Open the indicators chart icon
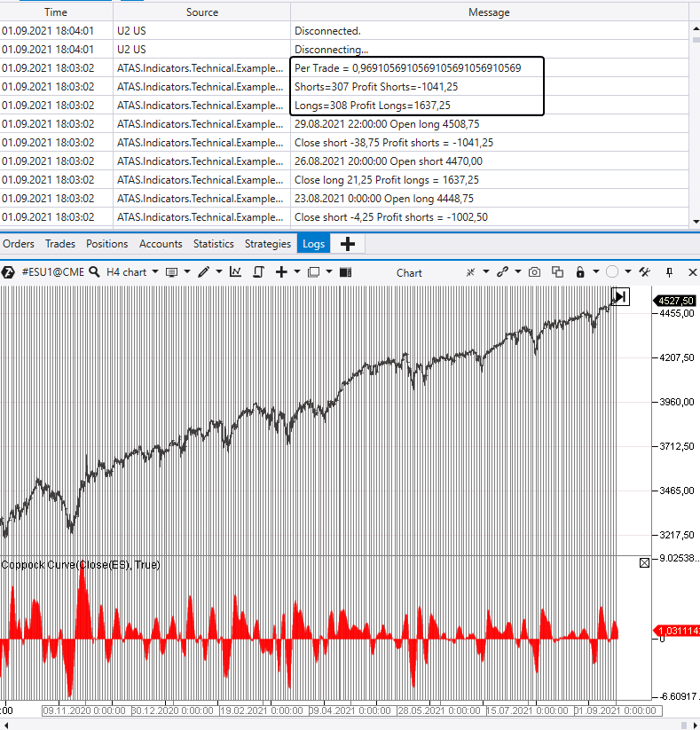Screen dimensions: 700x730 [x=236, y=272]
